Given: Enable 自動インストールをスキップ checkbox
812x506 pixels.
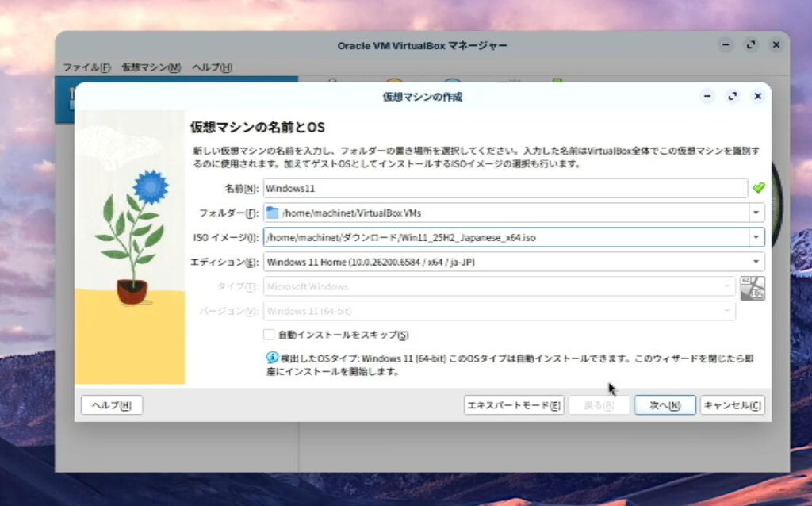Looking at the screenshot, I should click(270, 335).
